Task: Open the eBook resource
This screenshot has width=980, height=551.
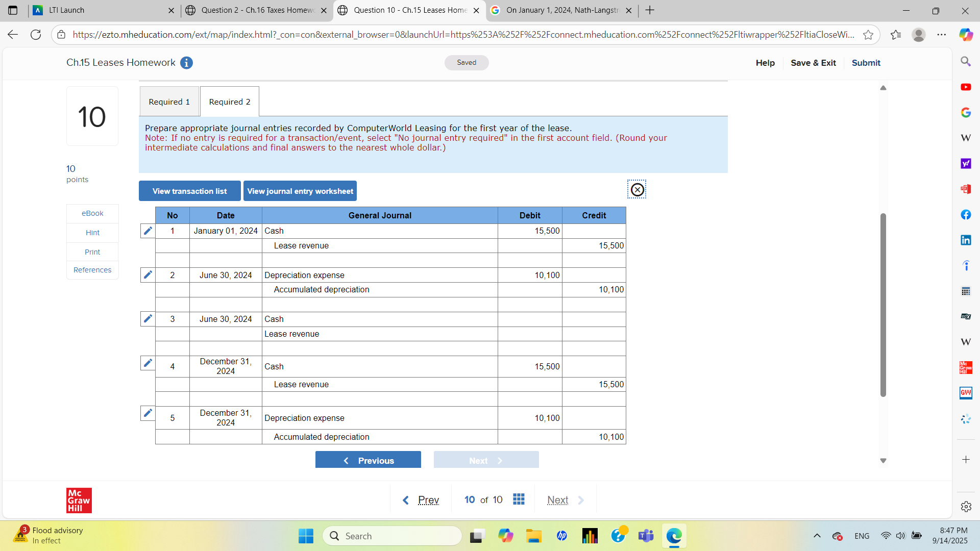Action: pos(92,213)
